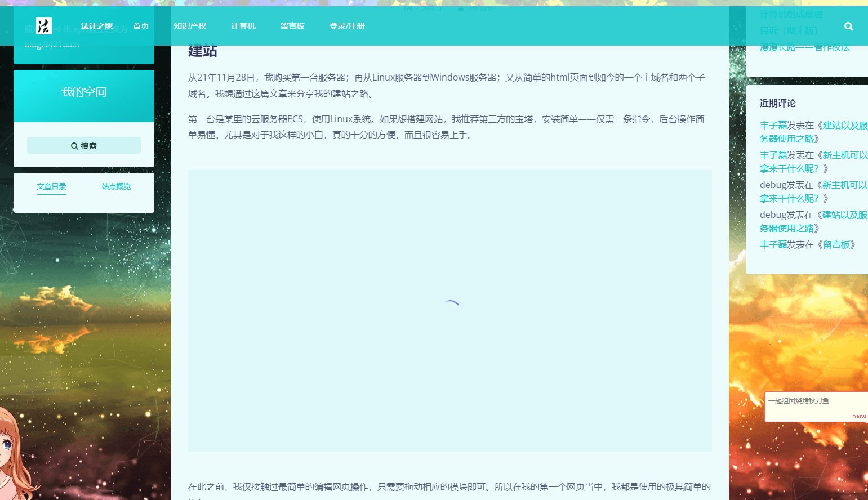Click the 一起组团烧烤秋刀鱼 song title
Viewport: 868px width, 500px height.
799,401
